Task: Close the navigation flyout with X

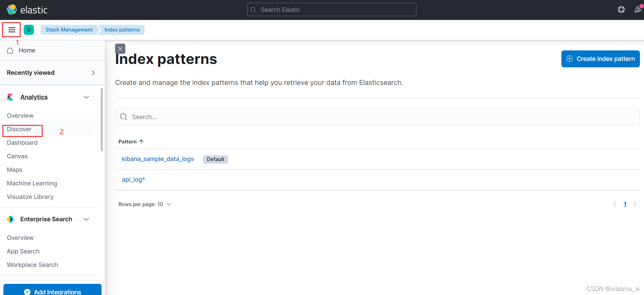Action: click(x=120, y=49)
